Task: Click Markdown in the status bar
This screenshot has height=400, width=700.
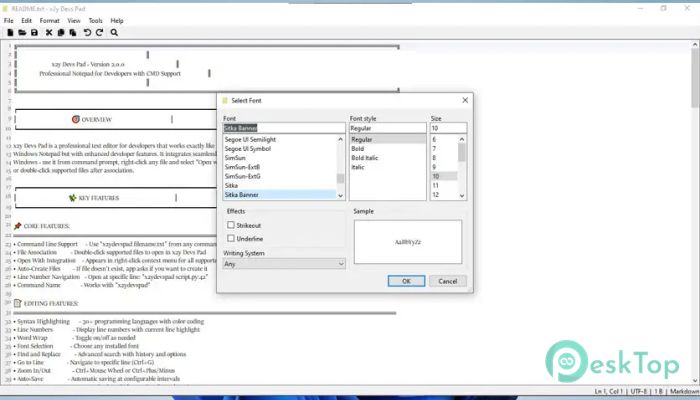Action: pyautogui.click(x=684, y=392)
